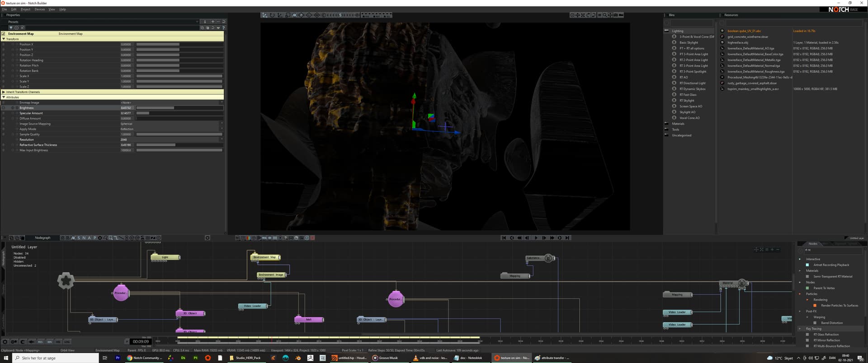This screenshot has width=868, height=363.
Task: Click the LOG button near the timeline
Action: point(67,342)
